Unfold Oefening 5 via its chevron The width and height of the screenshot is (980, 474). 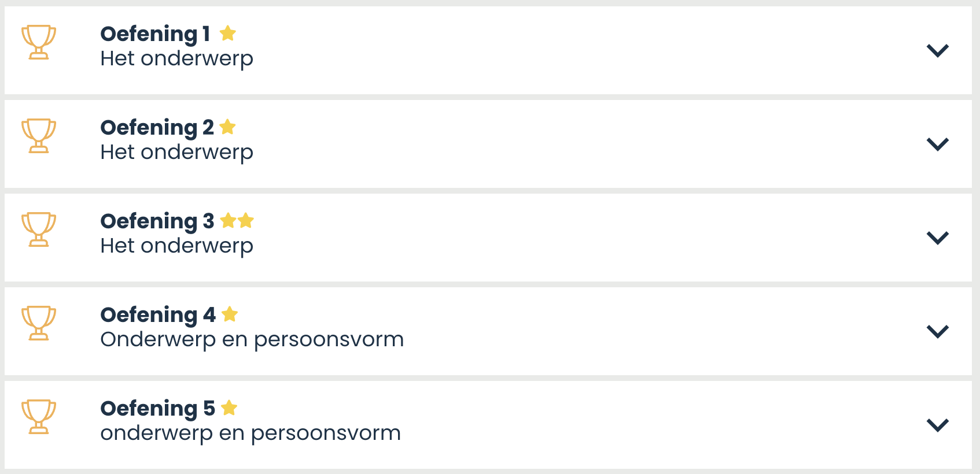point(937,425)
